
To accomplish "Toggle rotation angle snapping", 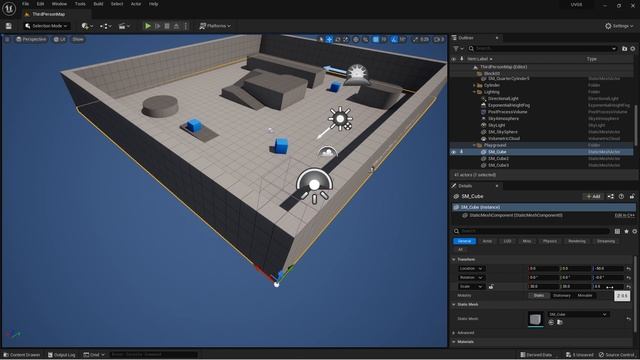I will click(x=393, y=39).
